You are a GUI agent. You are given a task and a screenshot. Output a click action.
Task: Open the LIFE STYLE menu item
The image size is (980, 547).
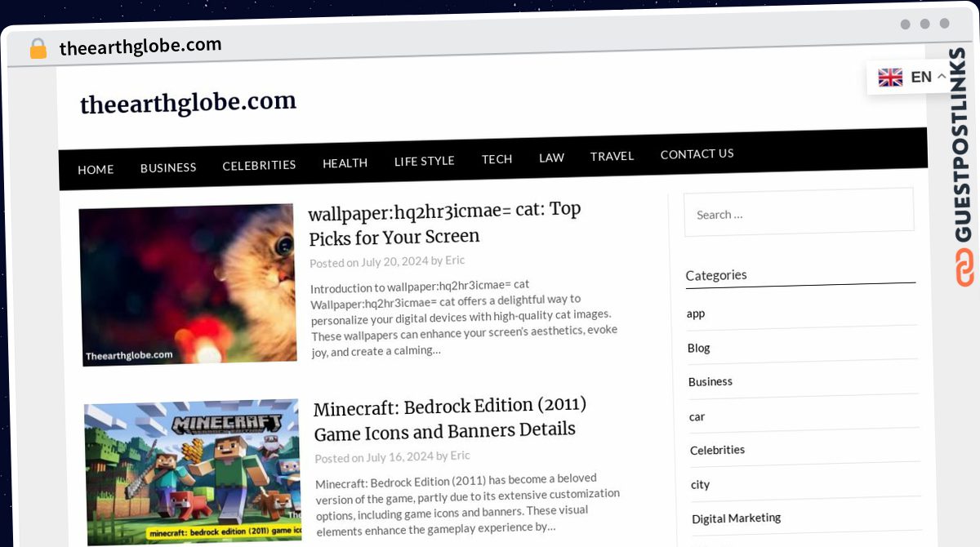(424, 161)
